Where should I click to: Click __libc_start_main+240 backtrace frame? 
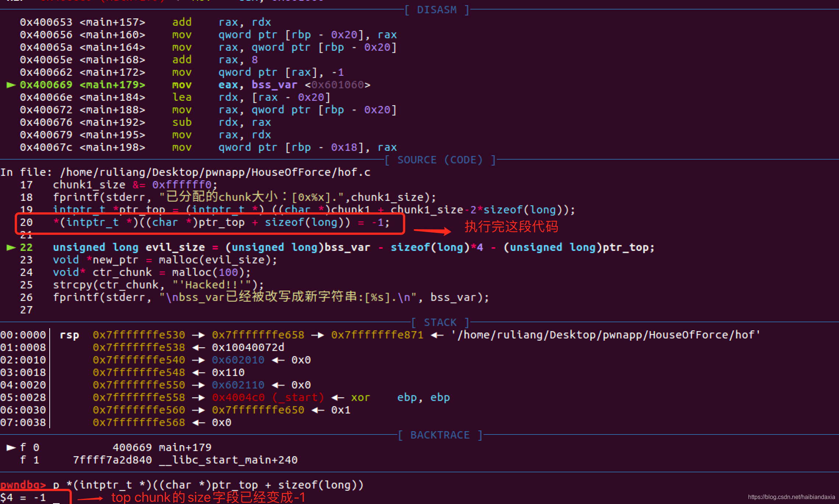click(x=228, y=460)
